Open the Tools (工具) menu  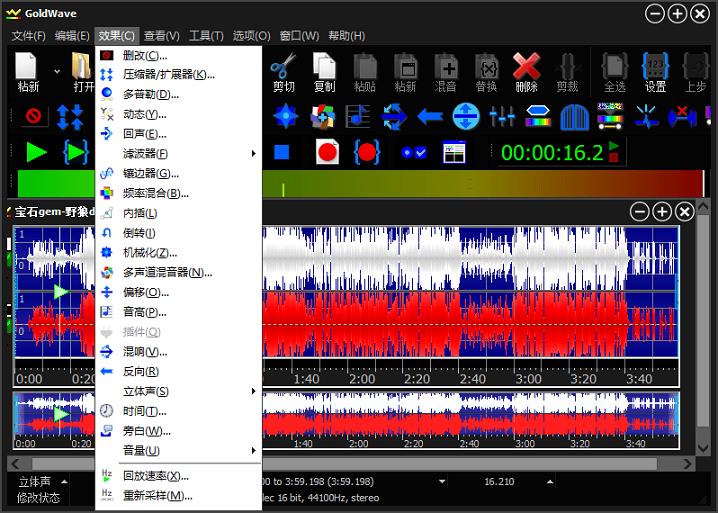(x=205, y=36)
